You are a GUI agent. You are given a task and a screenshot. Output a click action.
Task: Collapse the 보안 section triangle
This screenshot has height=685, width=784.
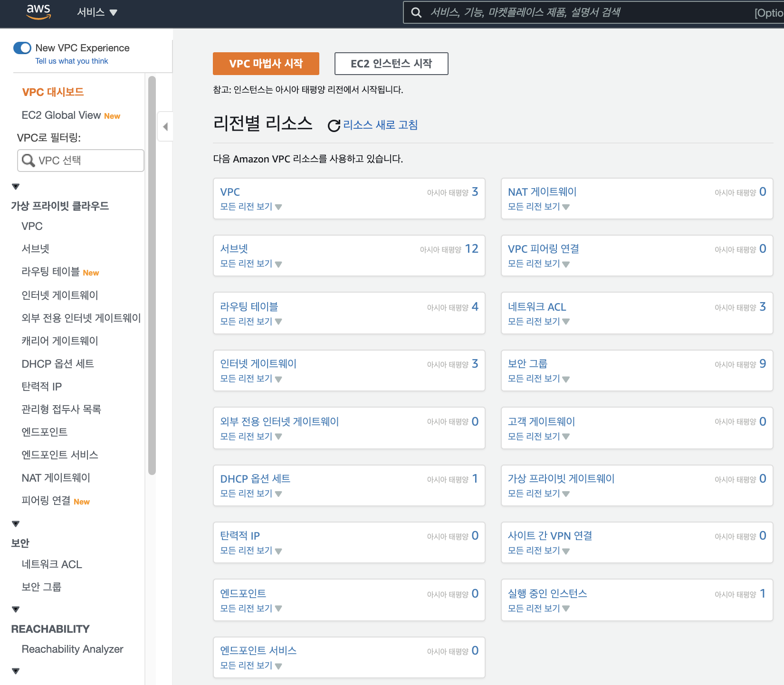pos(16,524)
